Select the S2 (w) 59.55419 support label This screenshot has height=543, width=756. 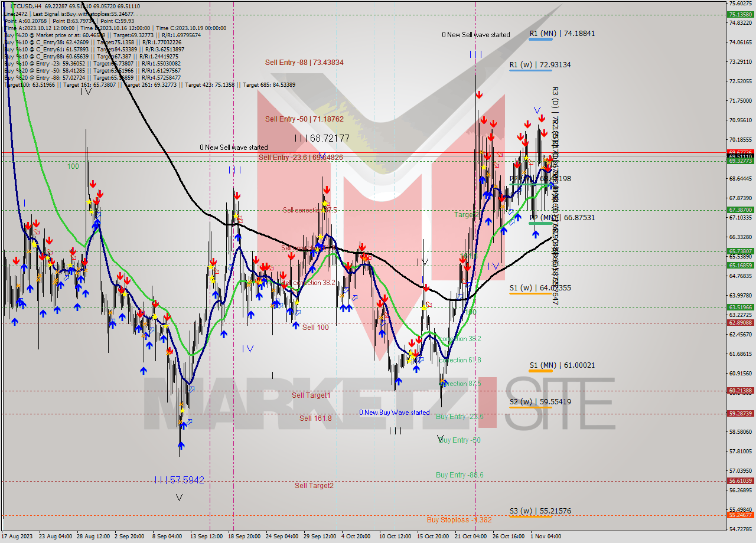pos(540,402)
